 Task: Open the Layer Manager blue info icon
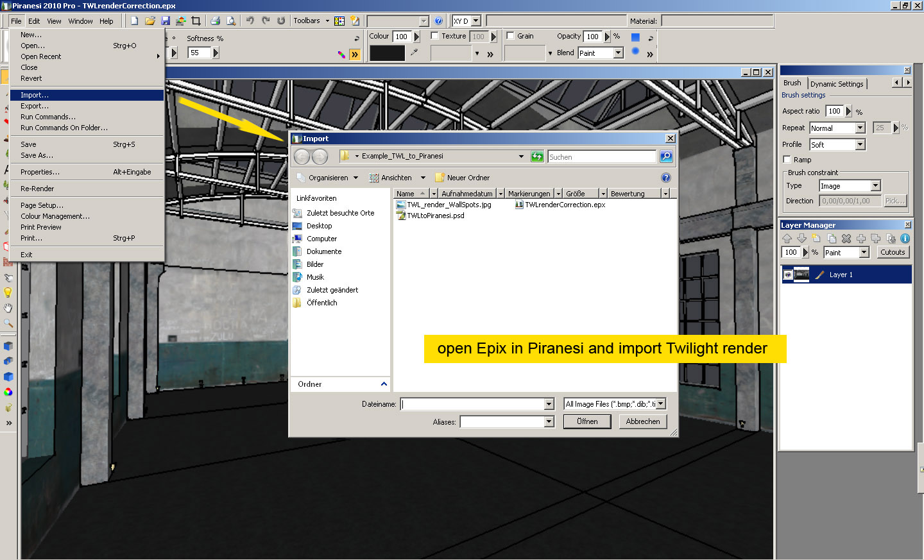(x=905, y=238)
